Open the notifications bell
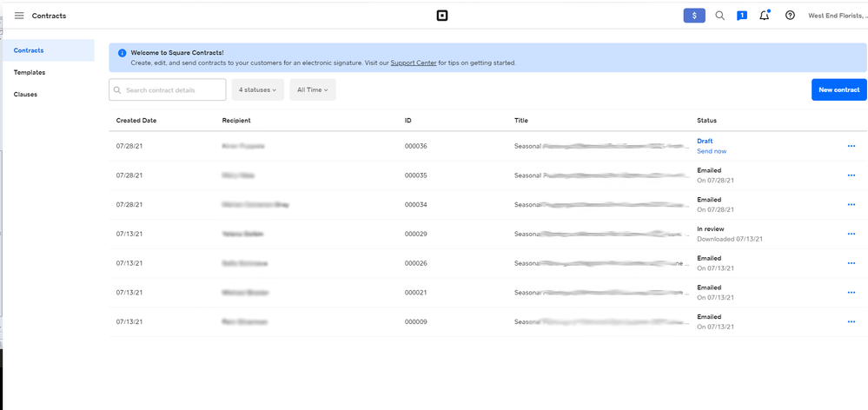Viewport: 868px width, 410px height. [x=765, y=16]
